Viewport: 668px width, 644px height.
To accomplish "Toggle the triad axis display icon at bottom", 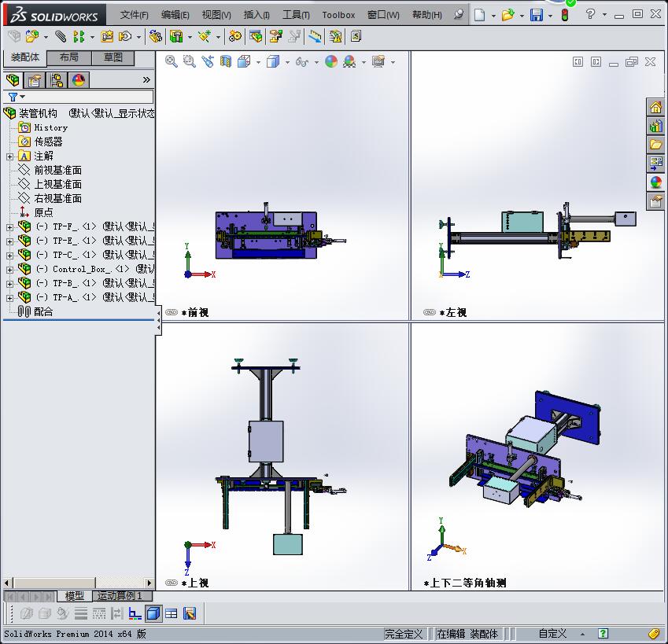I will click(135, 613).
